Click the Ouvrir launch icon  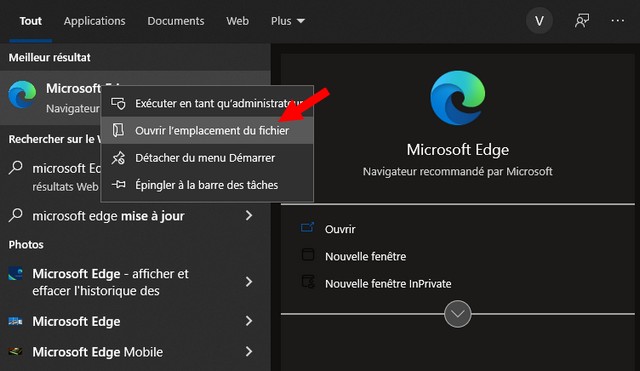[x=307, y=227]
